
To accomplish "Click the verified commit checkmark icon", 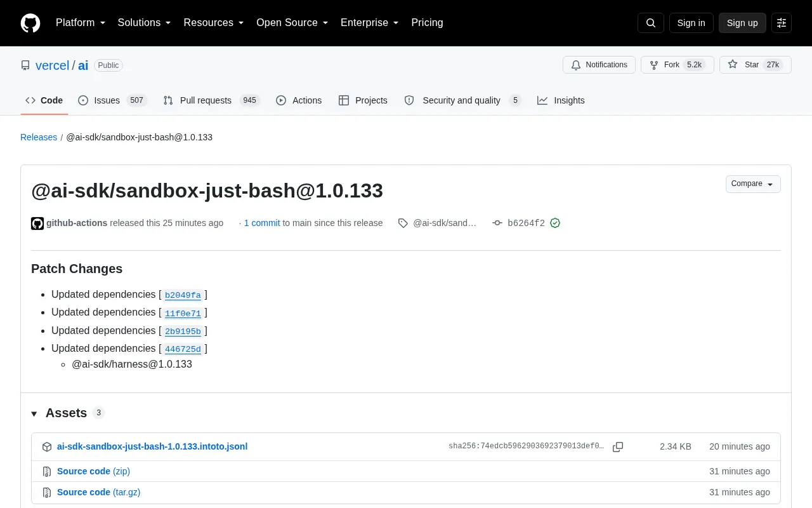I will click(555, 223).
